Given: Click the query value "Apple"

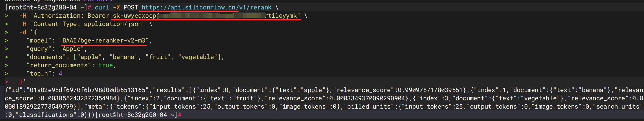Looking at the screenshot, I should click(71, 49).
